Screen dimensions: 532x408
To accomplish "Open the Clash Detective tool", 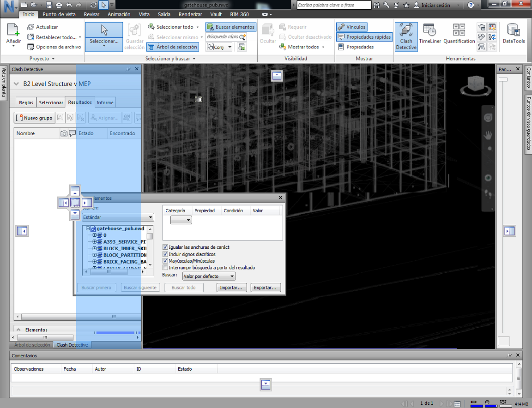I will coord(406,36).
